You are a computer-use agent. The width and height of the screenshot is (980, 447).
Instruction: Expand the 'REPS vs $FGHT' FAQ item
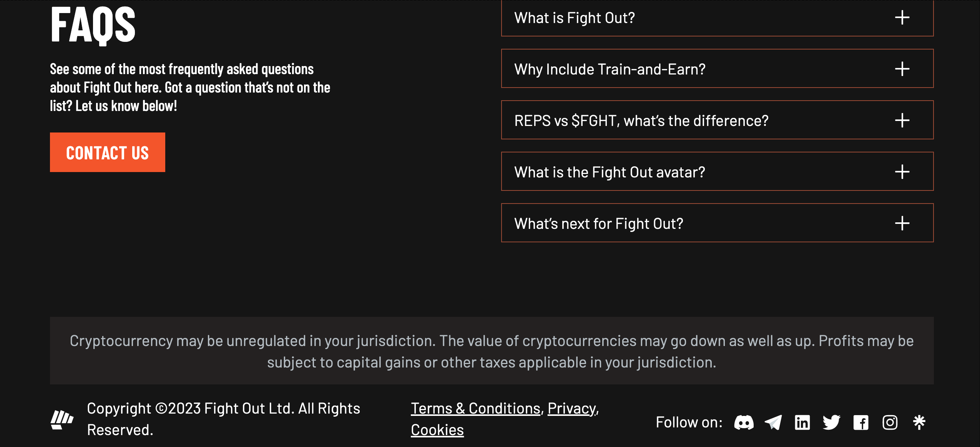(x=641, y=121)
